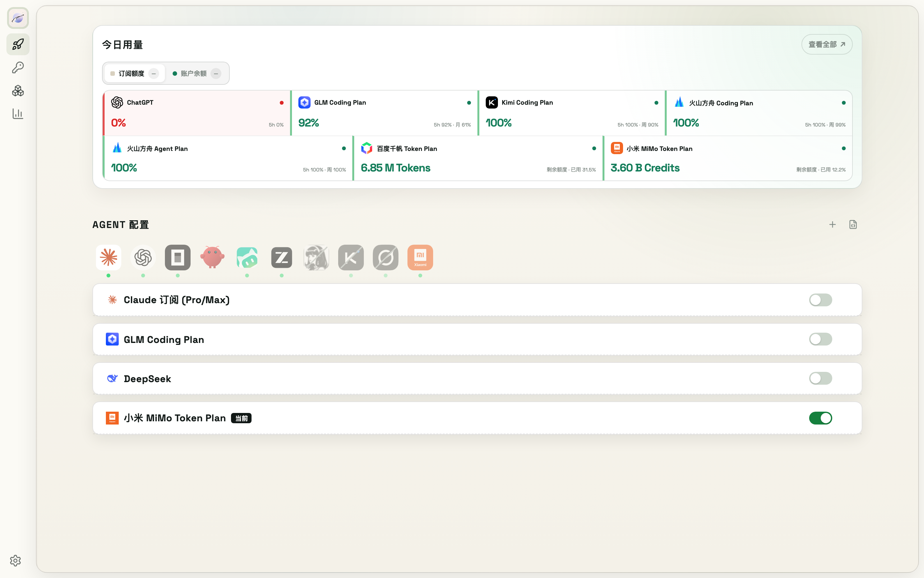Open the rocket launch page in the sidebar

18,44
